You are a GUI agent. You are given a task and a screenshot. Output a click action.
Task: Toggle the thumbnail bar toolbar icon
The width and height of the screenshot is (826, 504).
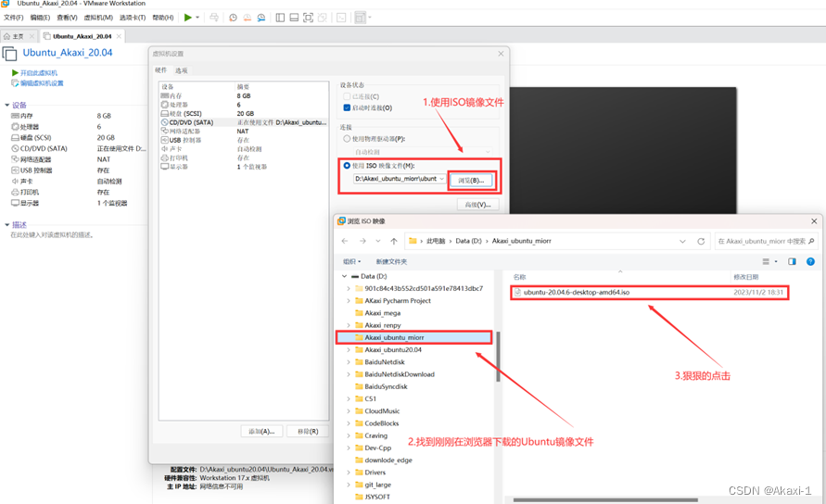[x=294, y=18]
